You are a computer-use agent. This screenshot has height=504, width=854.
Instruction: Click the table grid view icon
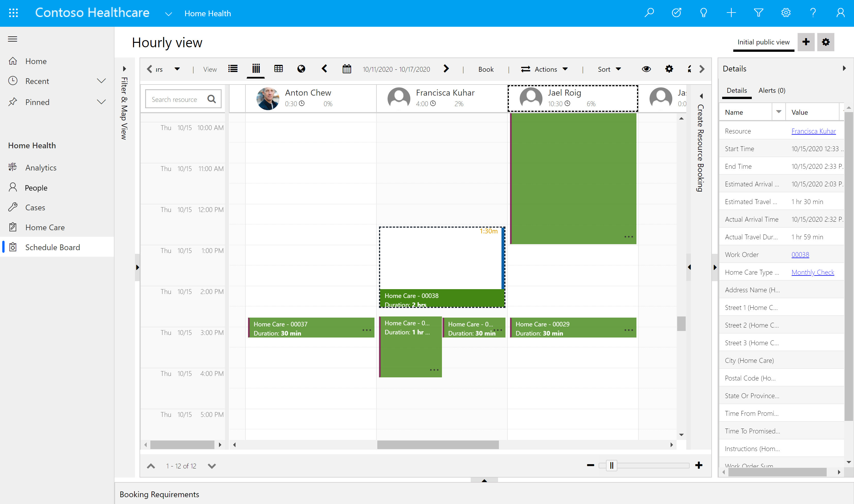[278, 68]
